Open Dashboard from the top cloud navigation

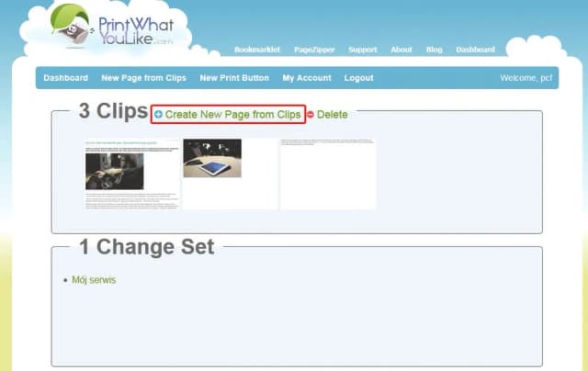[x=475, y=50]
